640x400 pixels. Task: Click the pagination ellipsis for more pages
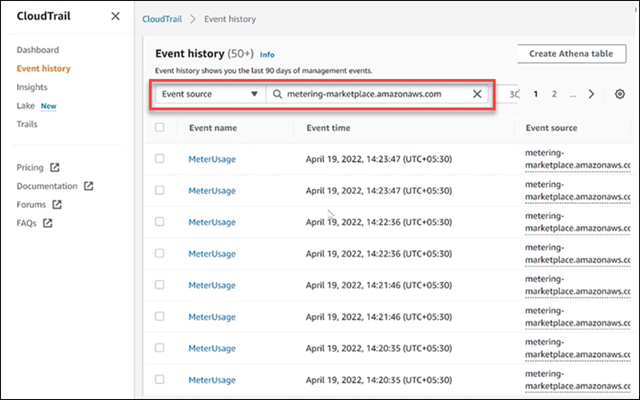[x=573, y=95]
